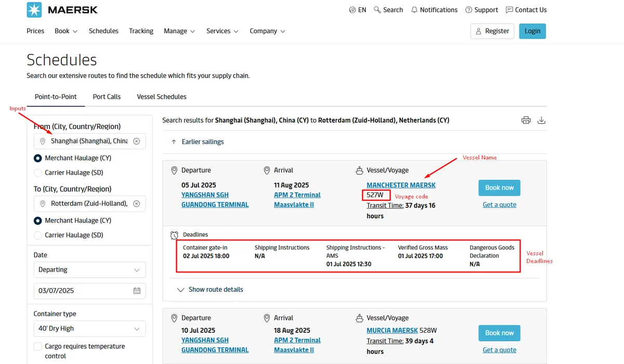This screenshot has width=624, height=364.
Task: Open the Container type dropdown
Action: point(89,328)
